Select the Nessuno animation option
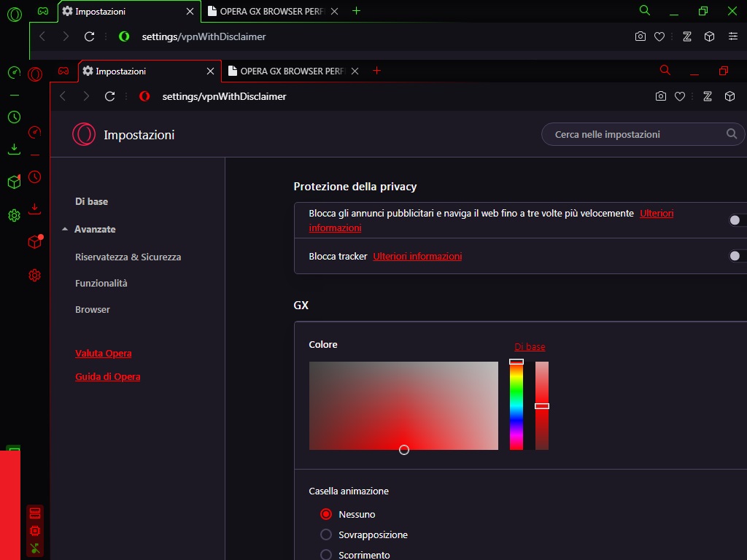The height and width of the screenshot is (560, 747). tap(326, 514)
